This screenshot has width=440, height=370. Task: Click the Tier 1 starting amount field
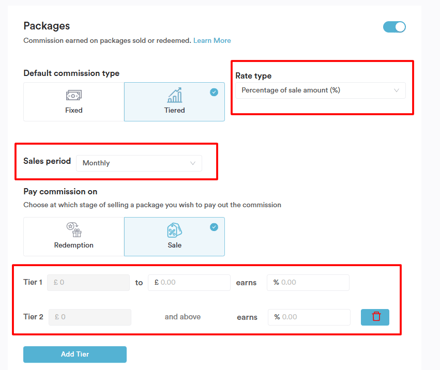tap(88, 283)
